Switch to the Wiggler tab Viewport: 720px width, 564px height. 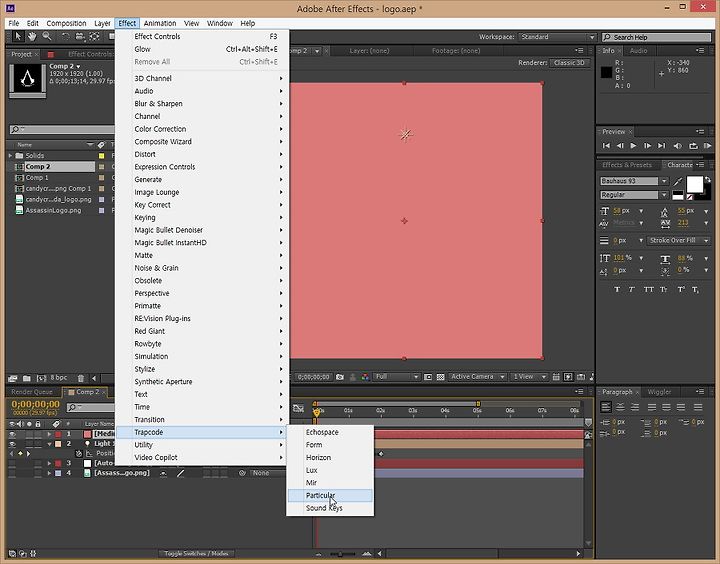pyautogui.click(x=659, y=392)
